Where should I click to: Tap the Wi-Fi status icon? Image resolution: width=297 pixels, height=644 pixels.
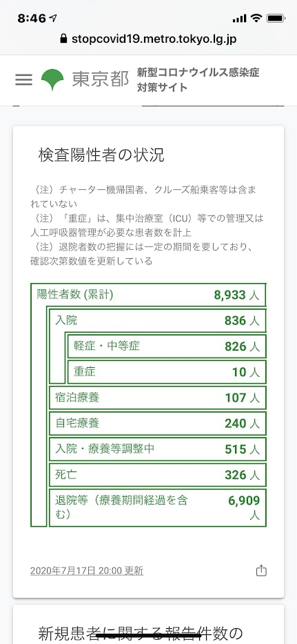[256, 18]
